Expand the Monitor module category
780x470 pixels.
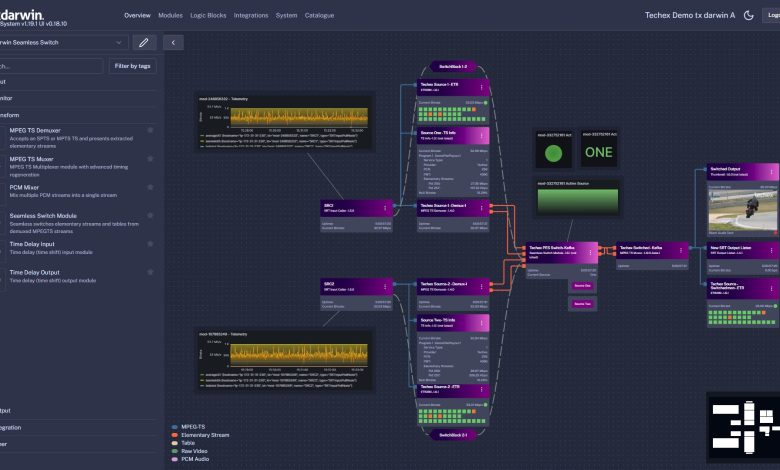[x=20, y=98]
